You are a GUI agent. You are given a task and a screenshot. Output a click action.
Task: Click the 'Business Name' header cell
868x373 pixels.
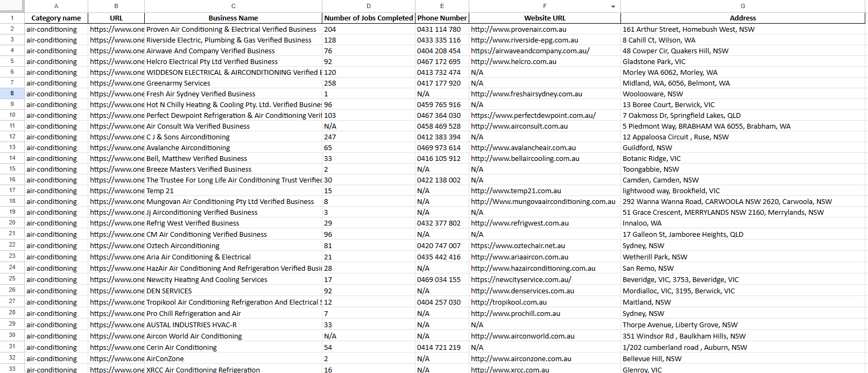[x=234, y=18]
